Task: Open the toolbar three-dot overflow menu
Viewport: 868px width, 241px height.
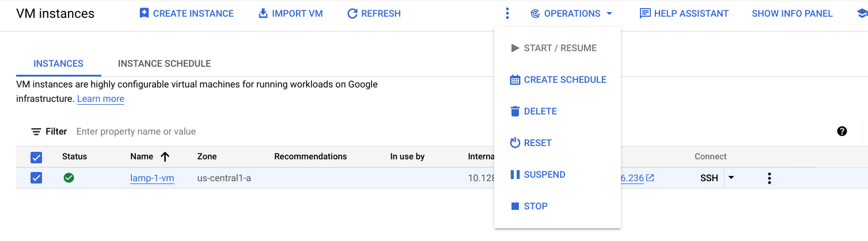Action: click(x=507, y=13)
